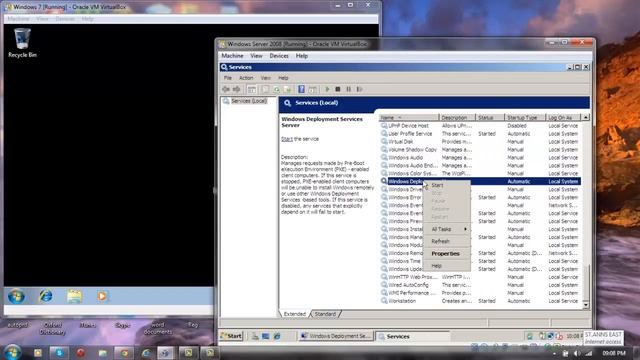
Task: Click the Refresh icon in Services toolbar
Action: tap(277, 89)
